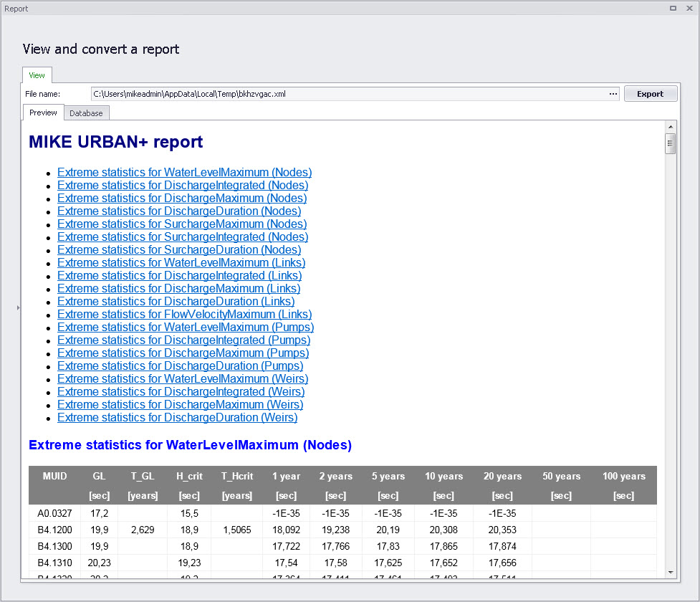Click the MUID column header

[54, 477]
